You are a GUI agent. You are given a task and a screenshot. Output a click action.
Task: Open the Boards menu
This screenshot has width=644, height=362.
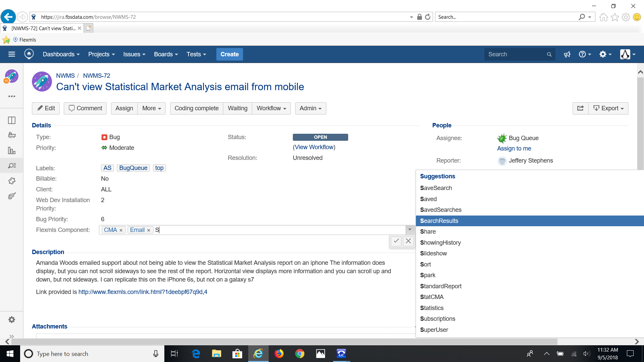pyautogui.click(x=166, y=54)
